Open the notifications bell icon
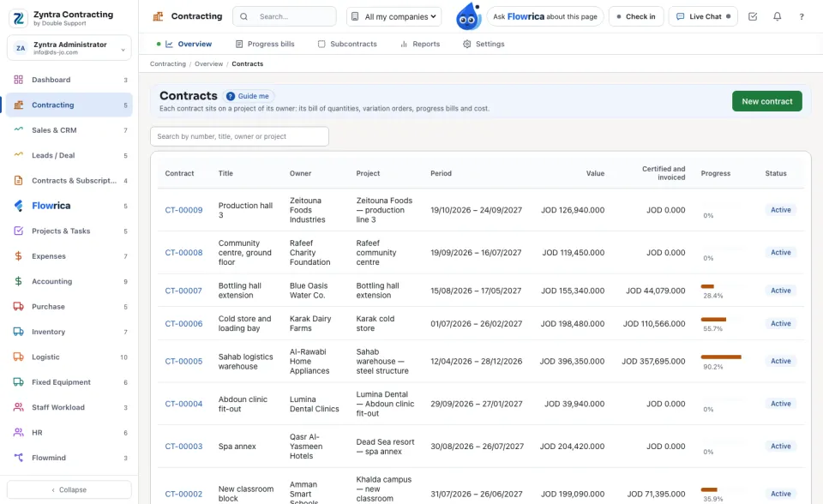 777,16
